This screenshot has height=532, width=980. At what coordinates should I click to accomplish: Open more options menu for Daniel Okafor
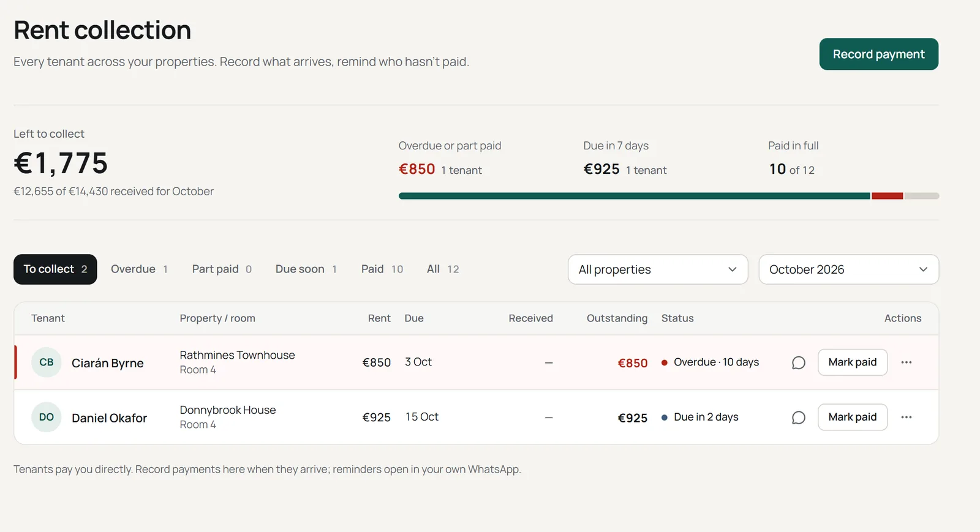[x=907, y=417]
